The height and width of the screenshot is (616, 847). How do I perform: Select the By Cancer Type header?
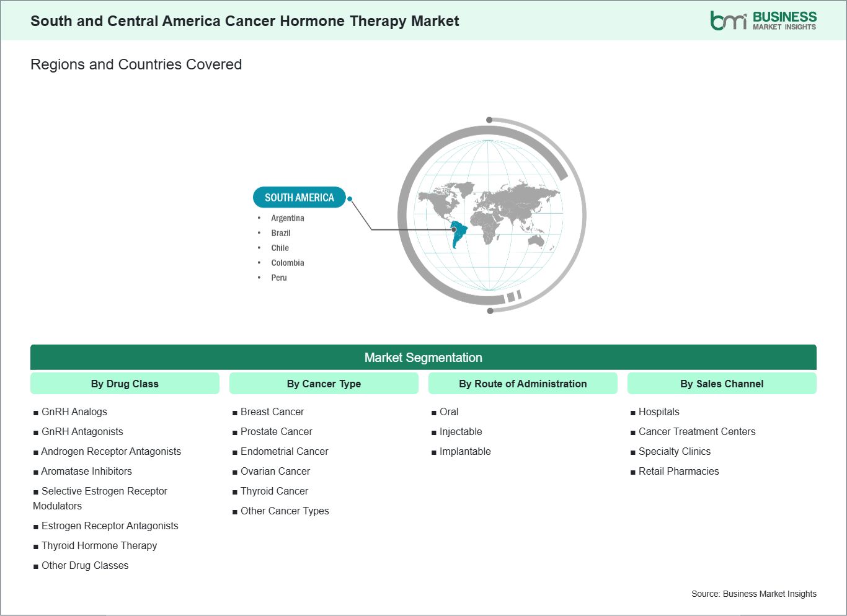[x=324, y=384]
